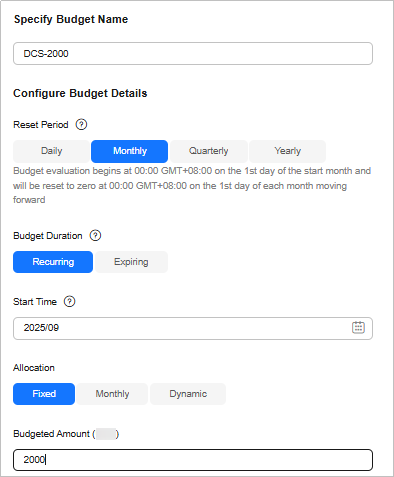Select the Daily reset period

tap(51, 151)
